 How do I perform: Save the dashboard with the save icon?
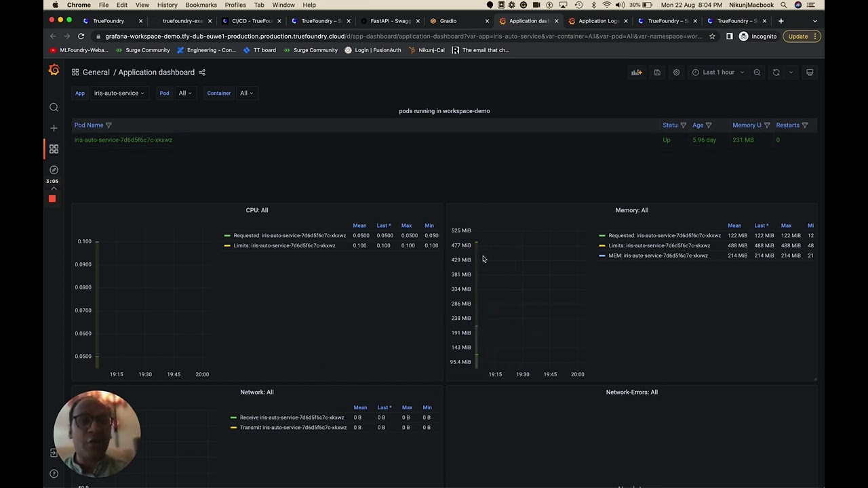(657, 73)
